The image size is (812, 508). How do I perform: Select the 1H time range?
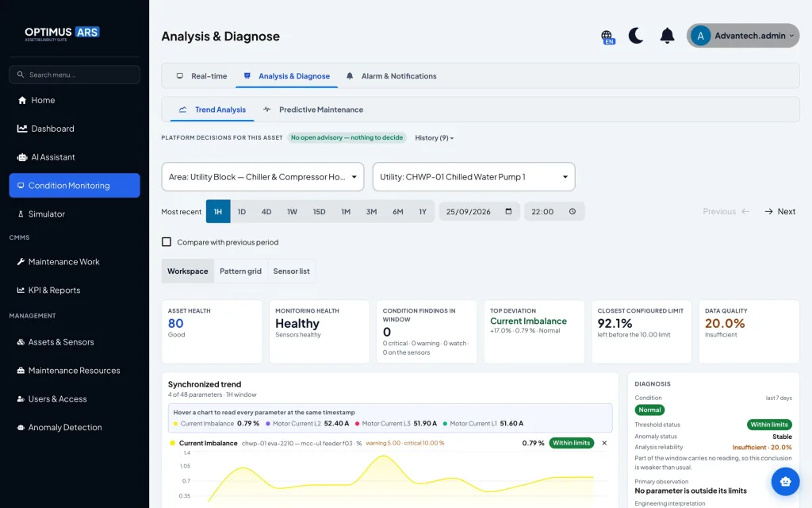tap(218, 211)
